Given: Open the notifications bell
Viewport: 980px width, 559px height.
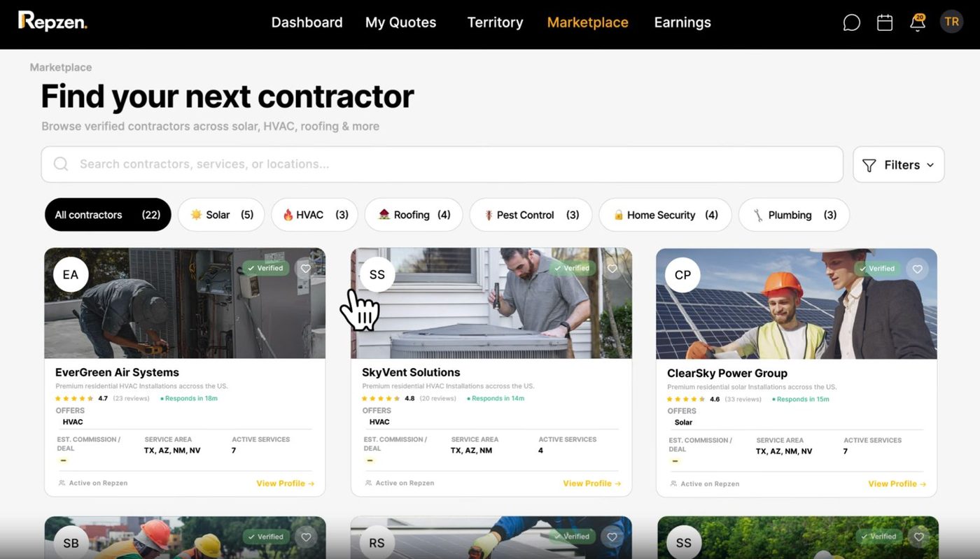Looking at the screenshot, I should tap(918, 22).
